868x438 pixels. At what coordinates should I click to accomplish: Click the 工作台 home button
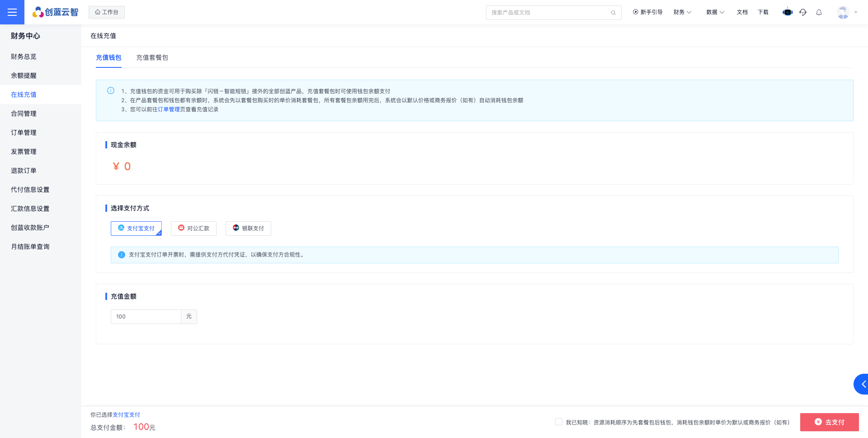point(107,12)
